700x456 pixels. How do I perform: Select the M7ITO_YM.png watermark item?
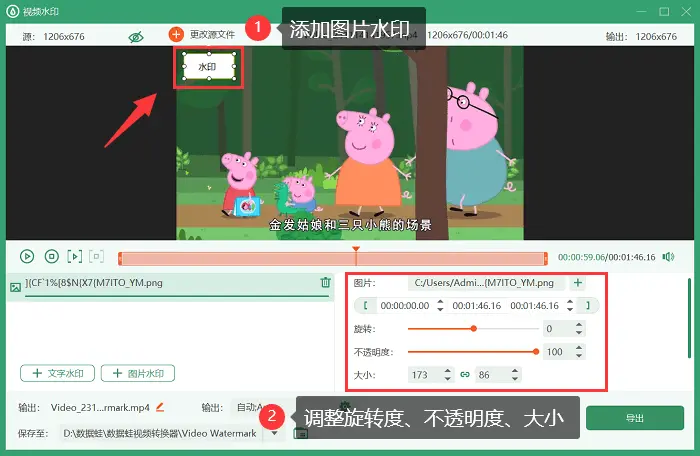[x=170, y=288]
